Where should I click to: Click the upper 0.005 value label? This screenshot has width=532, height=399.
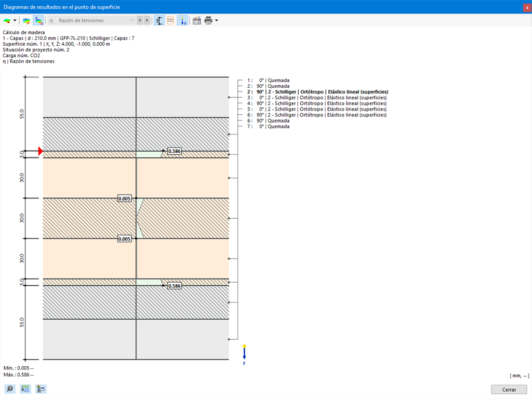pyautogui.click(x=124, y=198)
